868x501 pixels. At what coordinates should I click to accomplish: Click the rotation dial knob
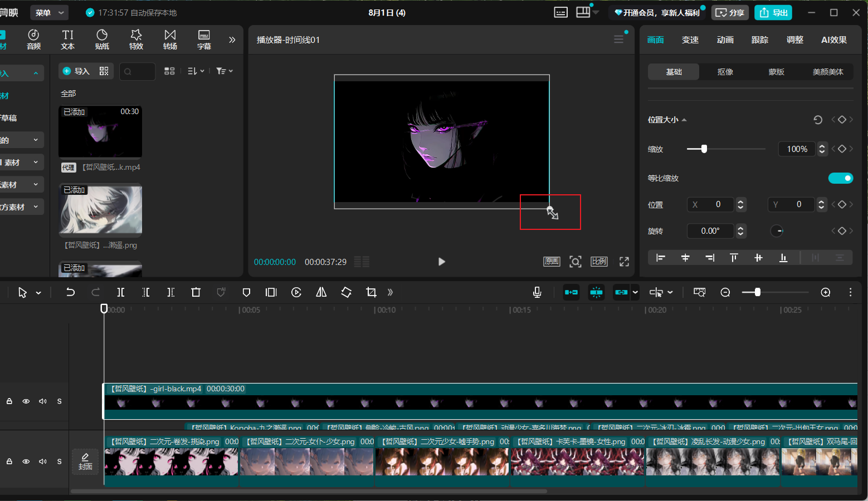777,231
